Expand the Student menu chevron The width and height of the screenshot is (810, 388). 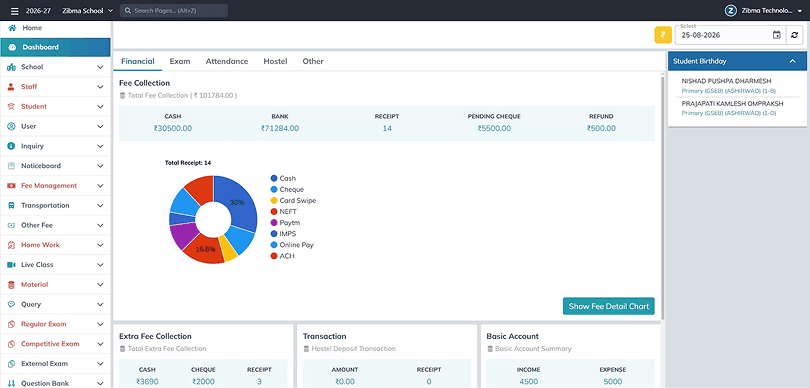(x=100, y=106)
